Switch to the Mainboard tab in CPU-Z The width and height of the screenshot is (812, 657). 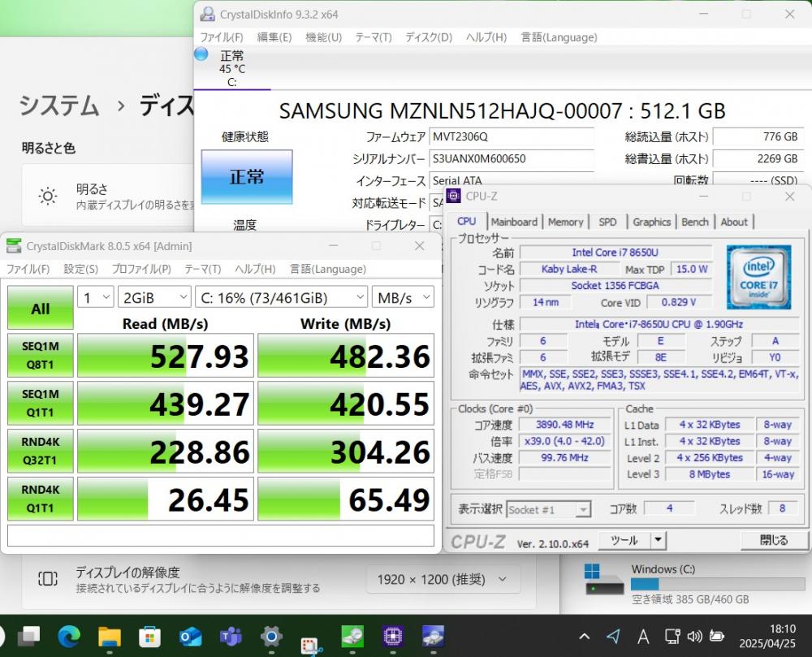pyautogui.click(x=514, y=222)
